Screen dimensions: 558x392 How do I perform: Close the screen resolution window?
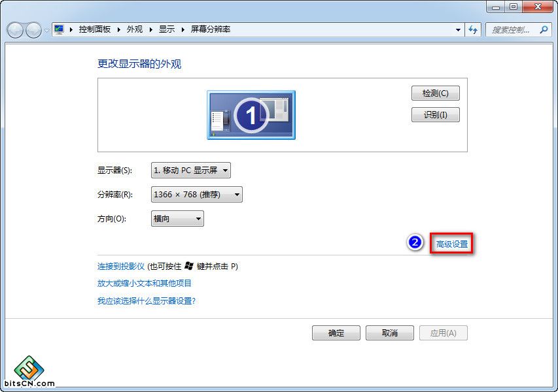538,7
